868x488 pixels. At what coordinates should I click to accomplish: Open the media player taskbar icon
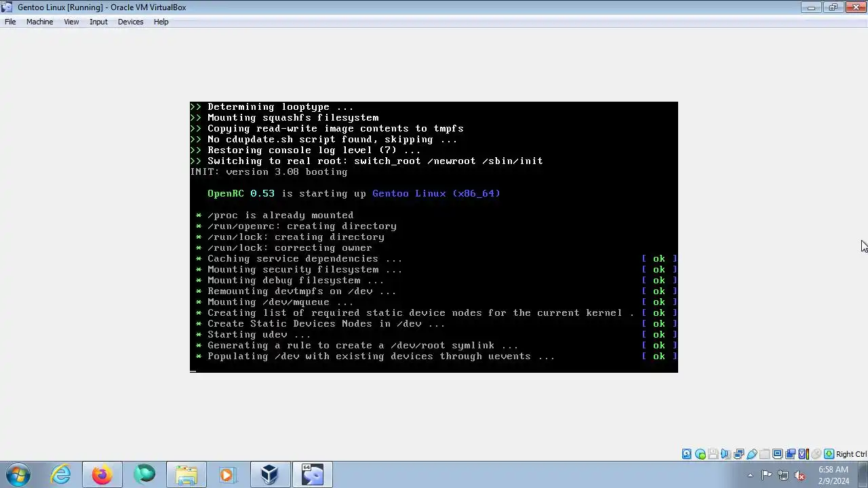(x=227, y=474)
